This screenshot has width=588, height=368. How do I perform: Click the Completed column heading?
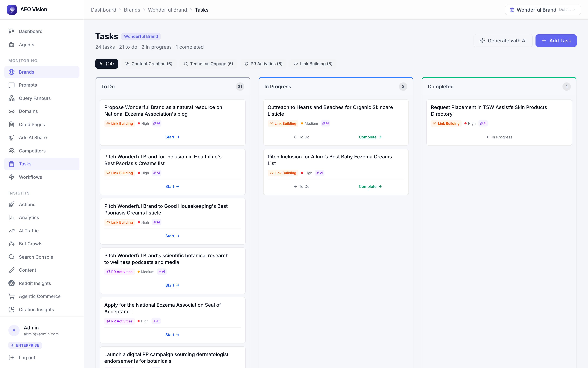pyautogui.click(x=440, y=87)
